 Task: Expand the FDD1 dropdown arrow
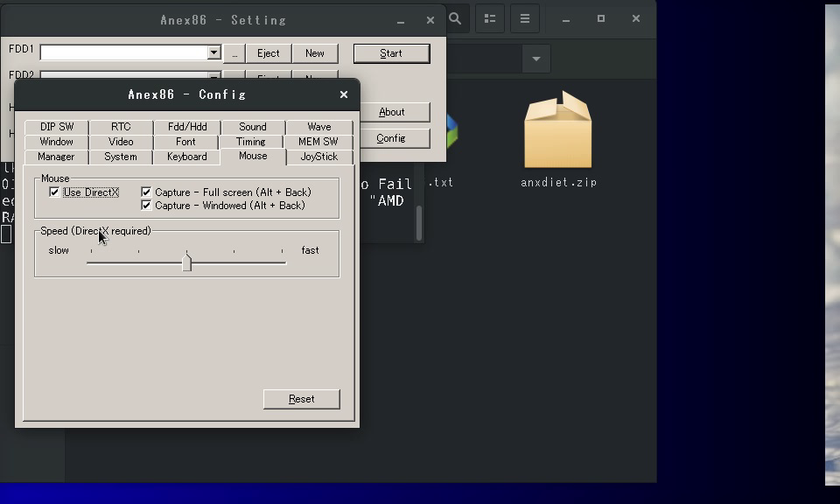coord(213,52)
